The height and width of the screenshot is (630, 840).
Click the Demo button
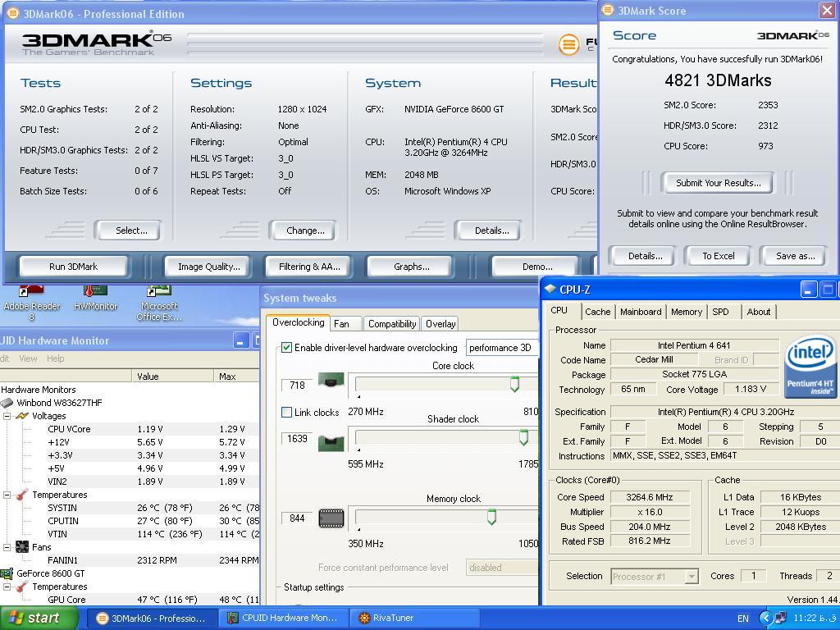(x=536, y=267)
